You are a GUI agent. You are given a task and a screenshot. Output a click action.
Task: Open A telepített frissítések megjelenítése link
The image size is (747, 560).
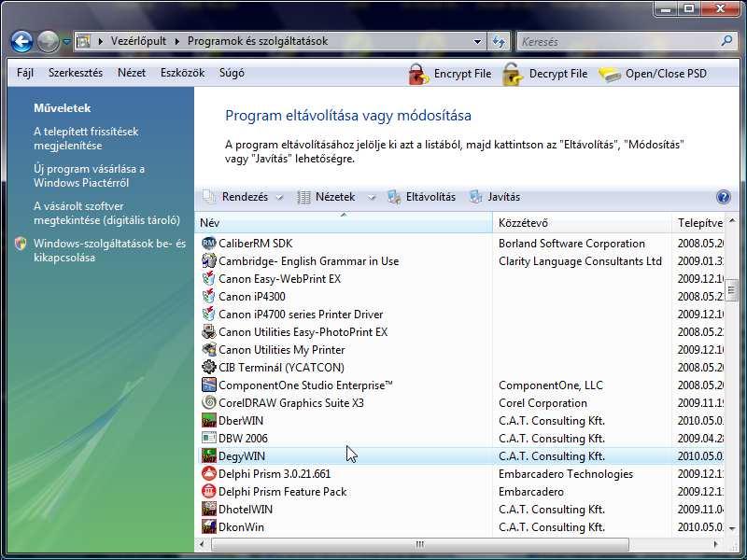[x=86, y=138]
